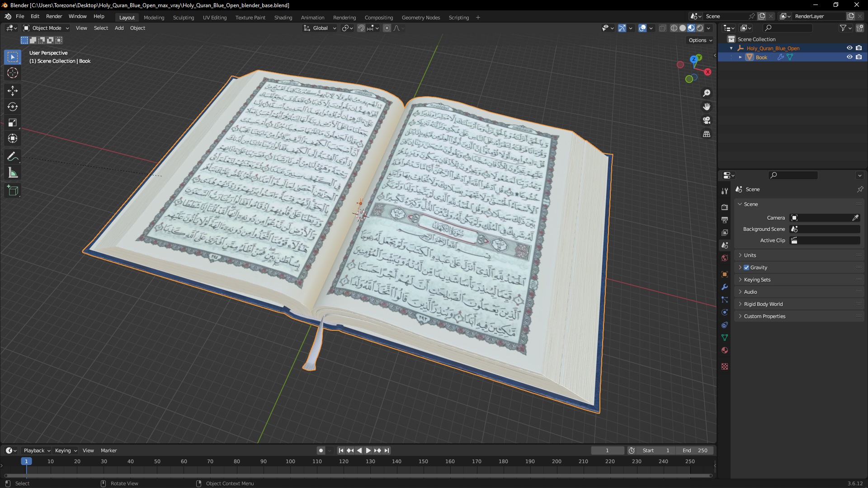Screen dimensions: 868x488
Task: Select the Measure tool
Action: point(13,173)
